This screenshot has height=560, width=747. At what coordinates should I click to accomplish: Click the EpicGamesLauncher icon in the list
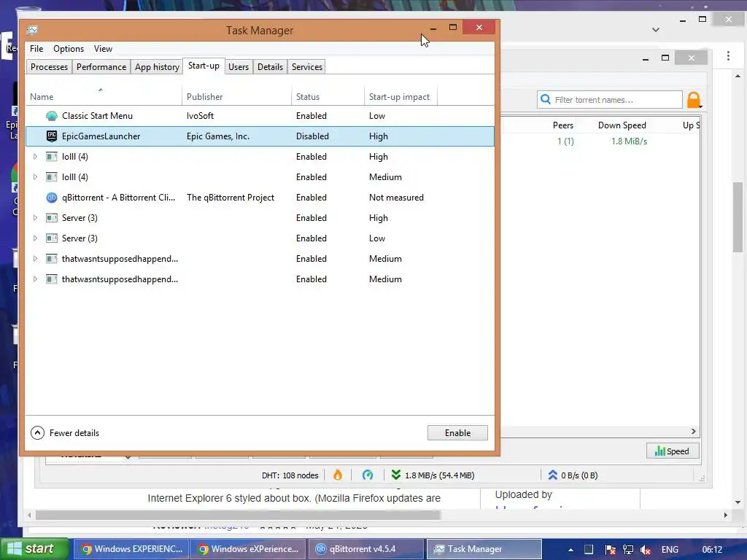click(52, 136)
